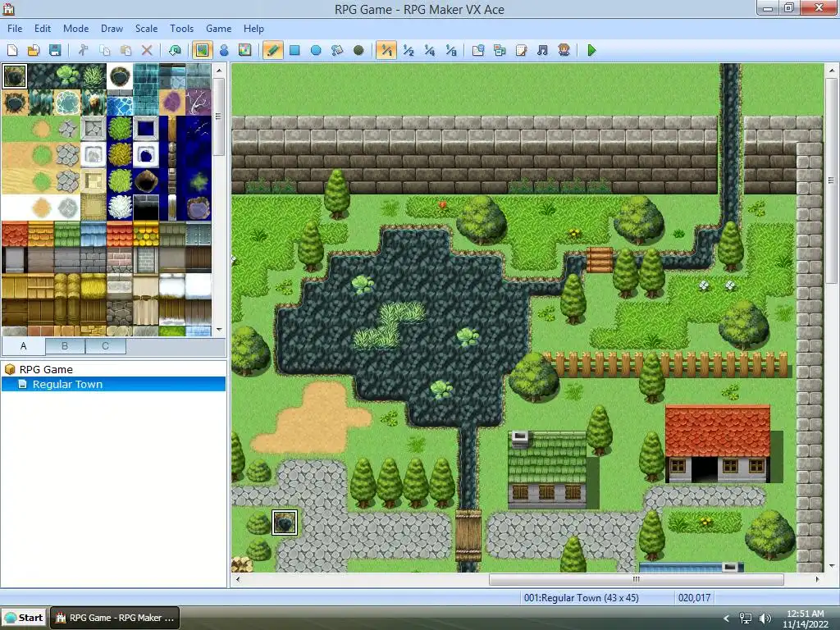The width and height of the screenshot is (840, 630).
Task: Select the Rectangle drawing tool
Action: pos(294,50)
